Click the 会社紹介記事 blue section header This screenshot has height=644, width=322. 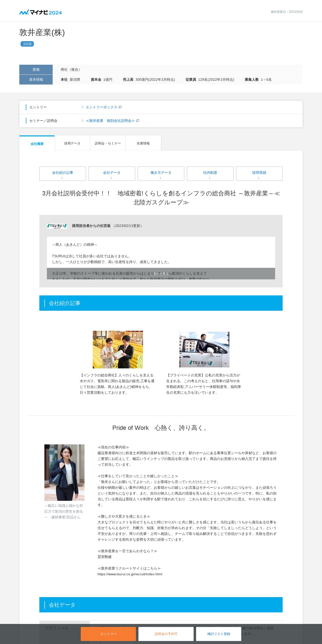[161, 303]
